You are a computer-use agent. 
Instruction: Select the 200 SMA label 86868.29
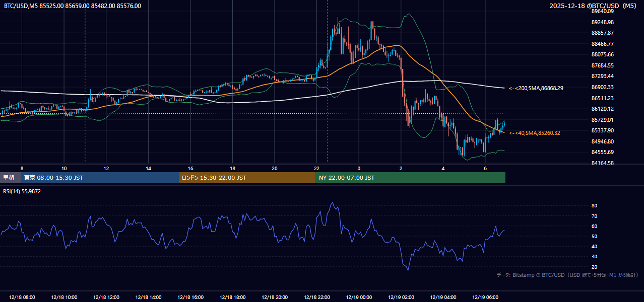pyautogui.click(x=536, y=88)
